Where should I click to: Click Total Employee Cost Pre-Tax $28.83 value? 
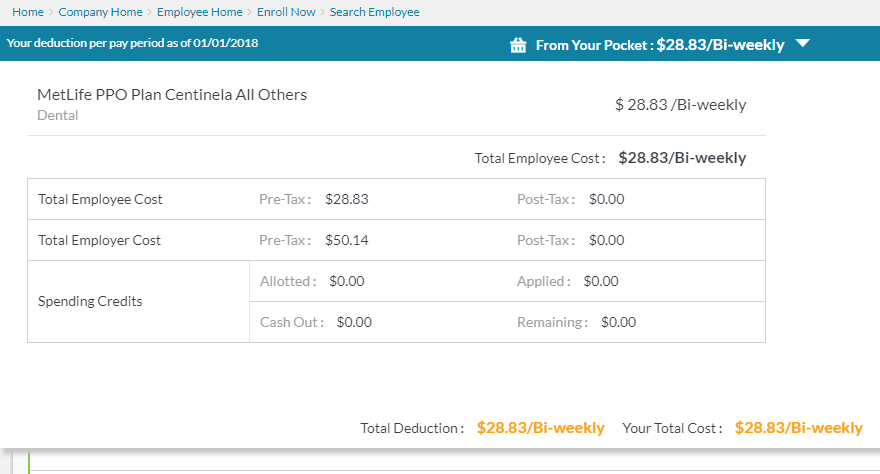346,199
